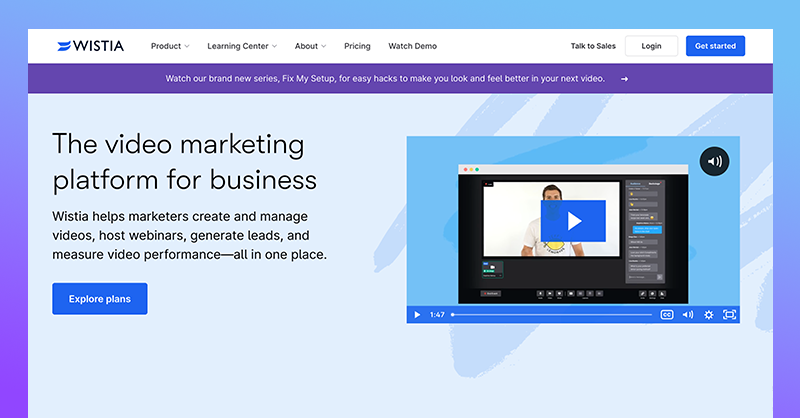Click Talk to Sales link
This screenshot has width=800, height=418.
(593, 46)
